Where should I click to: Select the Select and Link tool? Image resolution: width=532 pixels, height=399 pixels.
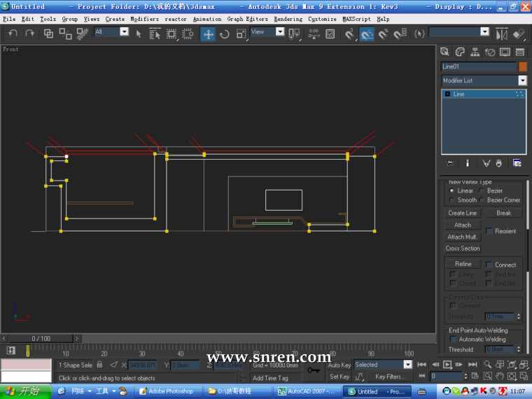coord(48,34)
